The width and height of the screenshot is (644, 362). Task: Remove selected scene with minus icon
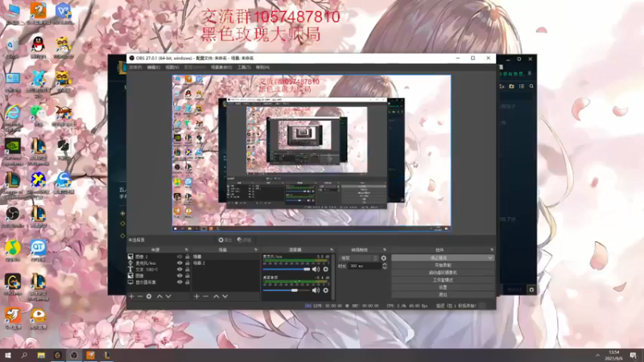[x=206, y=296]
